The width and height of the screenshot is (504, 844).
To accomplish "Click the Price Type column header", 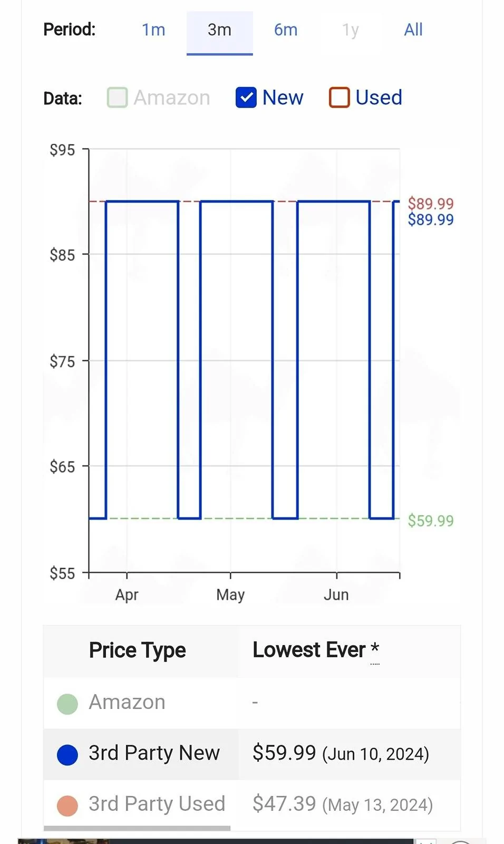I will point(137,650).
